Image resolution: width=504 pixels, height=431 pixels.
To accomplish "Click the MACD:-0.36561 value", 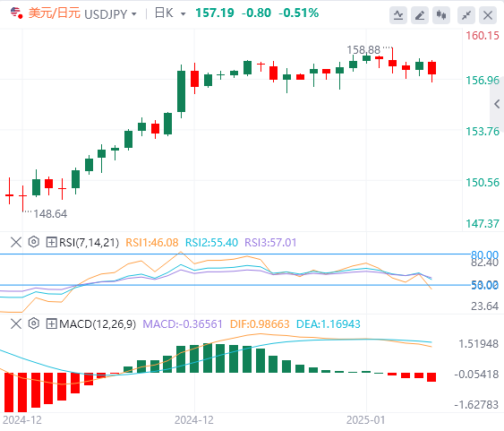I will pyautogui.click(x=183, y=324).
